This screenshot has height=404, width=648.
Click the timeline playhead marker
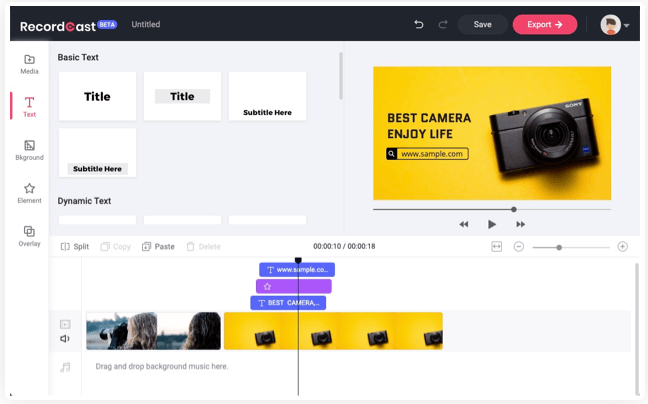298,260
